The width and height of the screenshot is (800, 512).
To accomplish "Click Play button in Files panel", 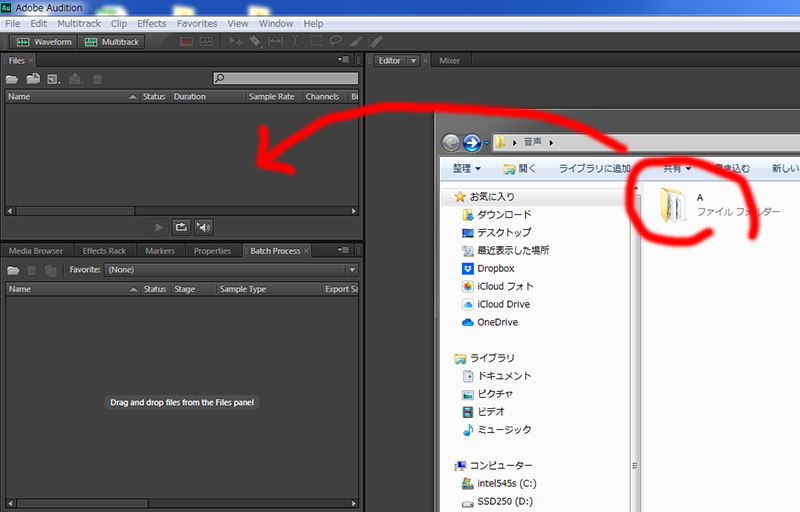I will tap(159, 227).
